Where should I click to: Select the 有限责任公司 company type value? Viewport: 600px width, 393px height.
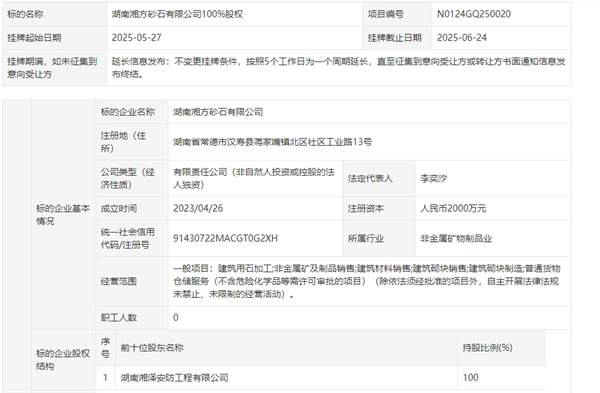(x=254, y=178)
